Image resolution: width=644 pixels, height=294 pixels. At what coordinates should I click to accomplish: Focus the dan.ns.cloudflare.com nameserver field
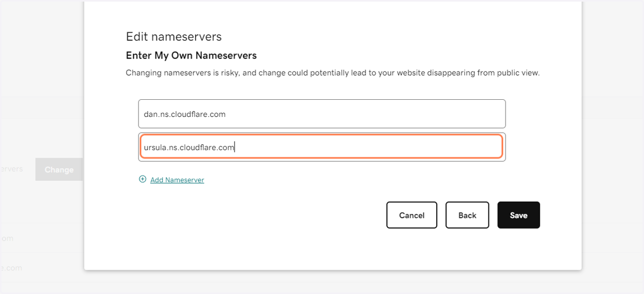coord(322,114)
